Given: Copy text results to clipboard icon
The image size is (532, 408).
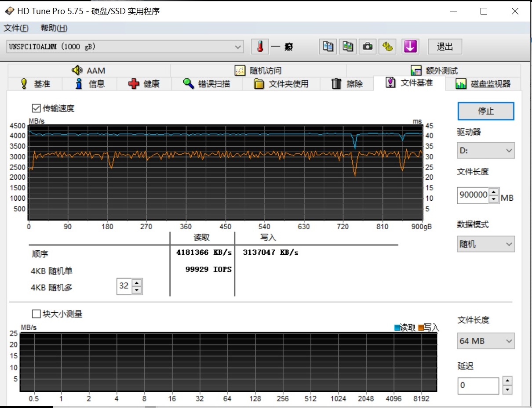Looking at the screenshot, I should coord(328,47).
